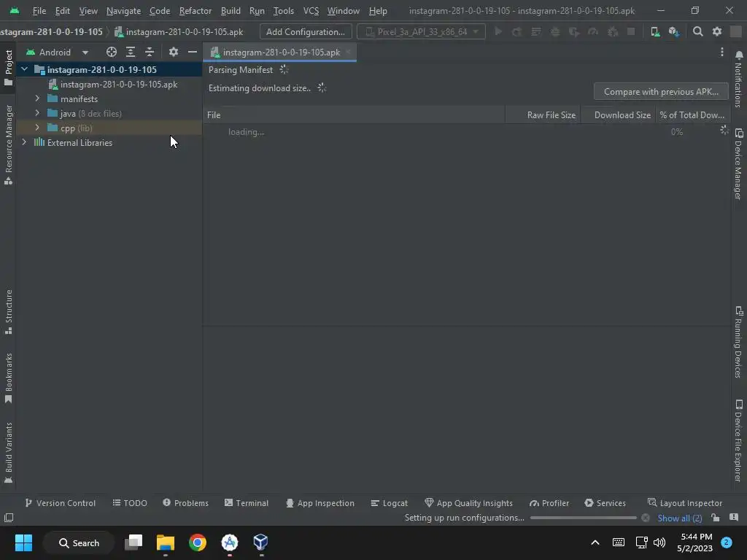Click the Profile app icon in toolbar
This screenshot has width=747, height=560.
click(593, 32)
